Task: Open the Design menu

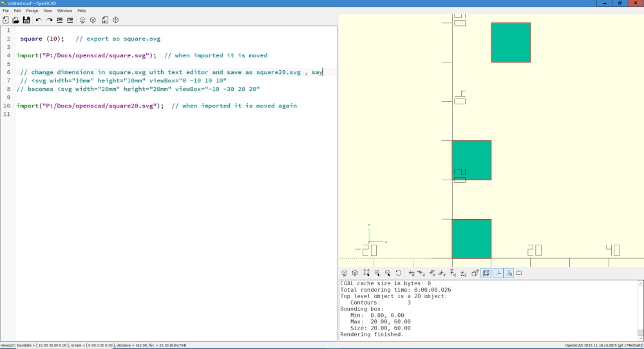Action: tap(32, 11)
